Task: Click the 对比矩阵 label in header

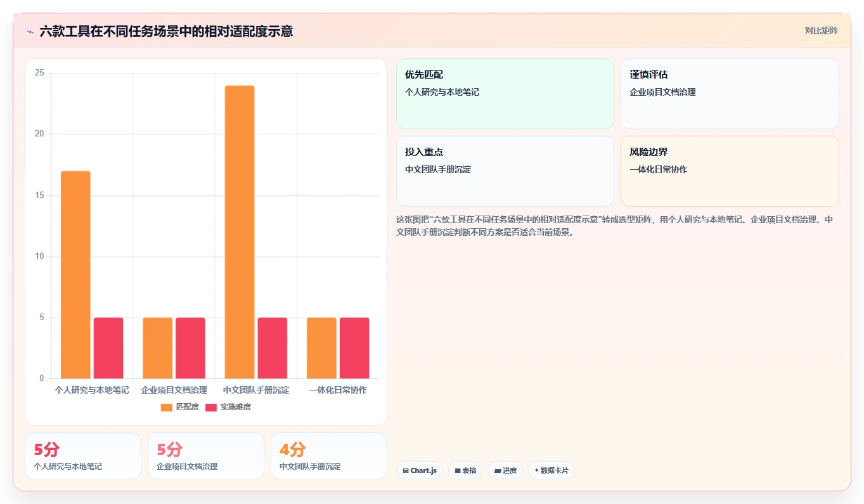Action: click(x=821, y=30)
